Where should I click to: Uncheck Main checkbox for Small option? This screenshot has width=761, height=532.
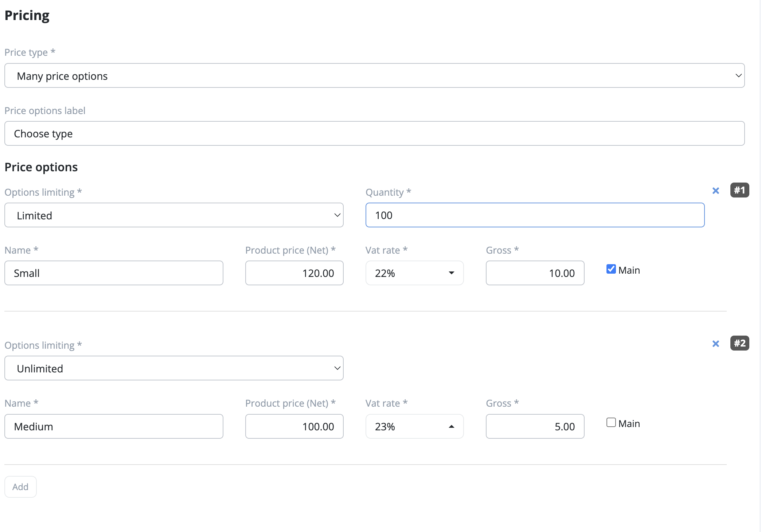tap(611, 269)
